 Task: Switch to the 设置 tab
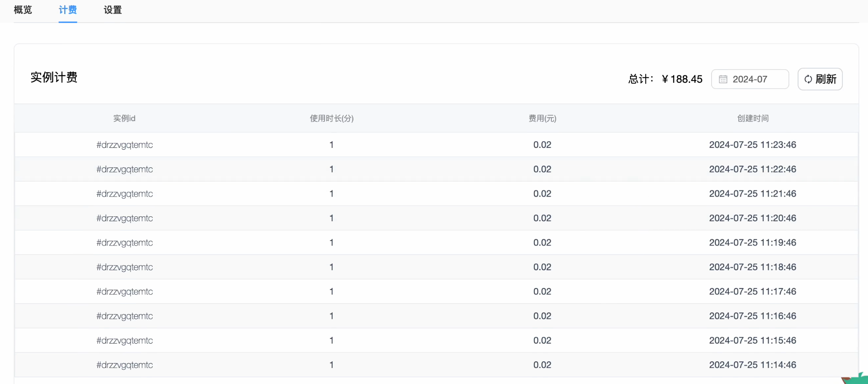click(x=112, y=10)
